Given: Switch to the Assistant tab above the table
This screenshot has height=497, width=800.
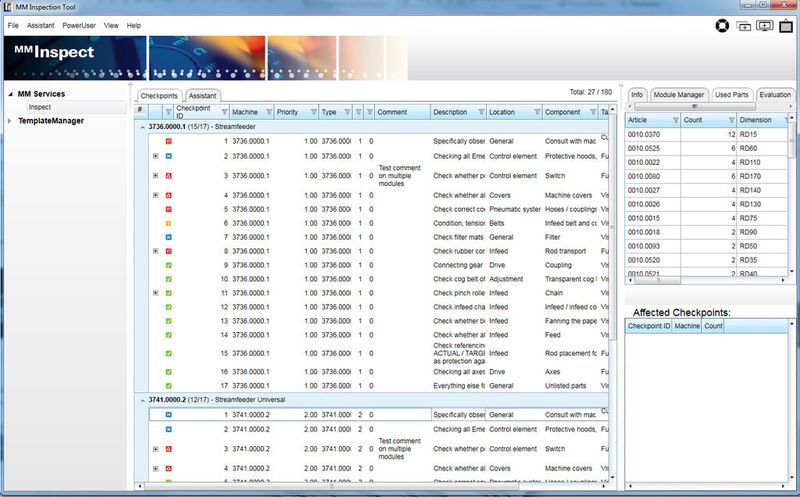Looking at the screenshot, I should coord(203,96).
